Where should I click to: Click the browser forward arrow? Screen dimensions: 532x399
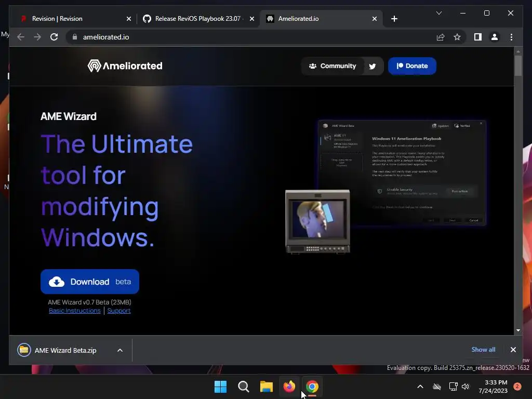coord(37,37)
